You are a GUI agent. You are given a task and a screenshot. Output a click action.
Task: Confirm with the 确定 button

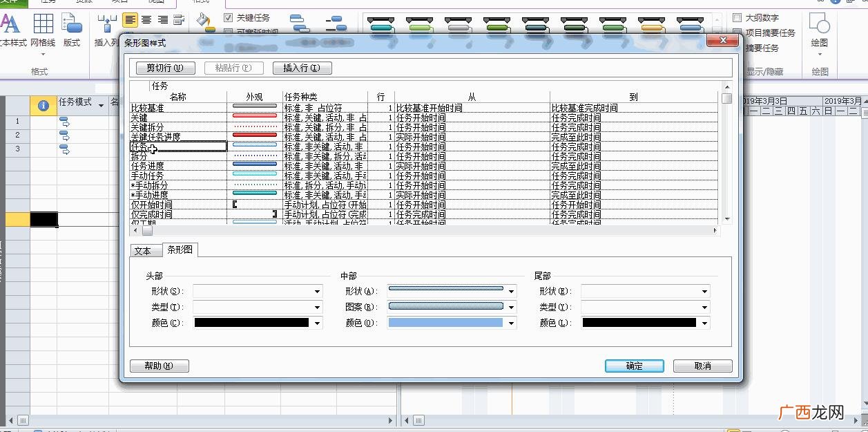[x=635, y=366]
